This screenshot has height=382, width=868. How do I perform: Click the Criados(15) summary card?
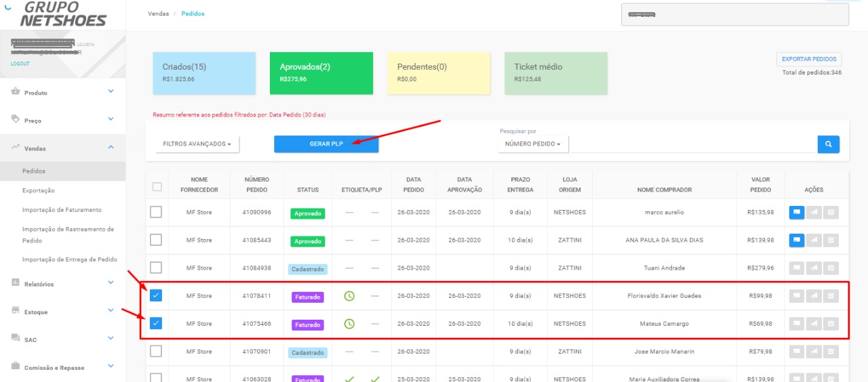(x=204, y=73)
